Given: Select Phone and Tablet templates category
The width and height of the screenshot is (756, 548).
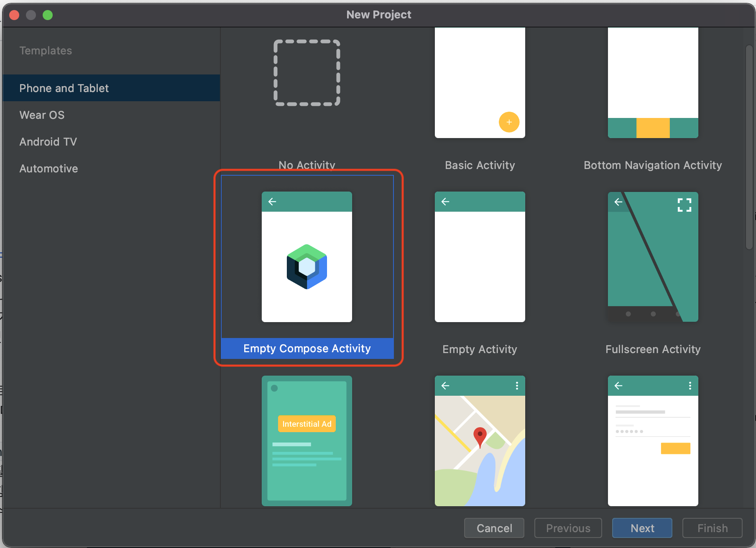Looking at the screenshot, I should [x=111, y=88].
